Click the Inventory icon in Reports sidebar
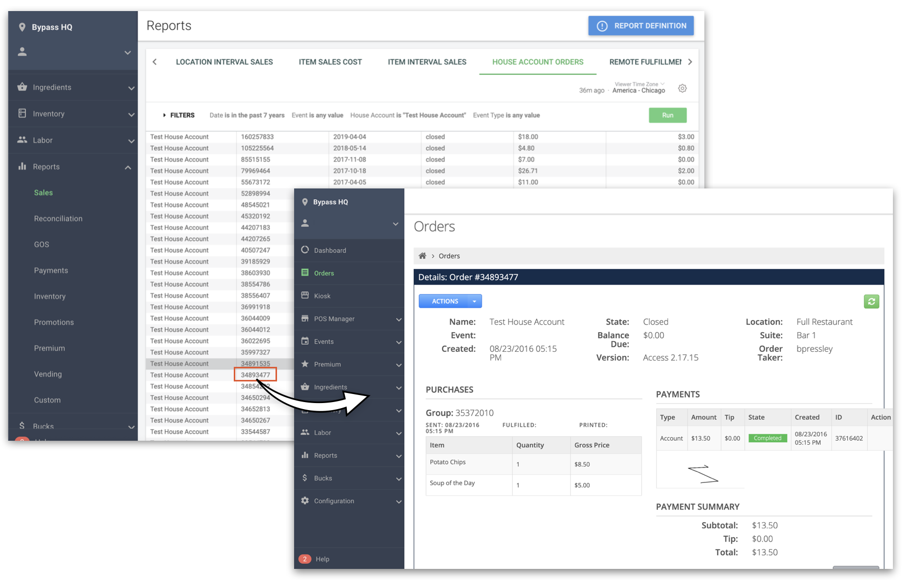The height and width of the screenshot is (588, 910). (22, 113)
